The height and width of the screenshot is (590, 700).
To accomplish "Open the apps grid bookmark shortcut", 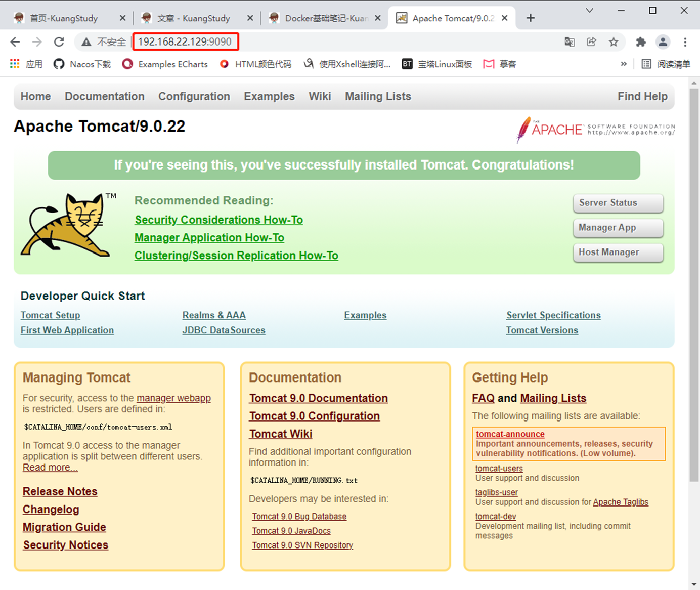I will click(15, 64).
